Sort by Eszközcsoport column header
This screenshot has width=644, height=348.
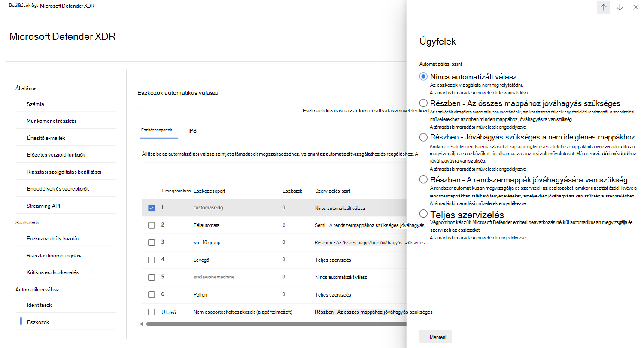tap(209, 191)
